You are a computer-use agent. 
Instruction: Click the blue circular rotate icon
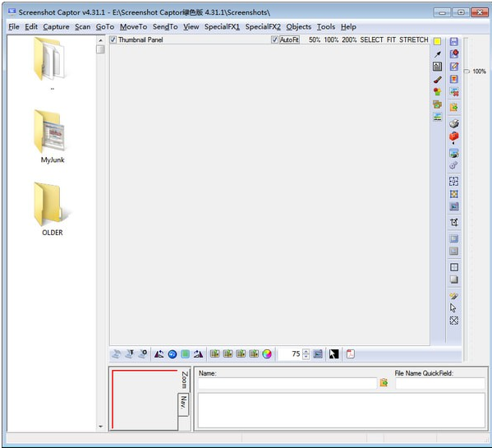click(x=172, y=354)
